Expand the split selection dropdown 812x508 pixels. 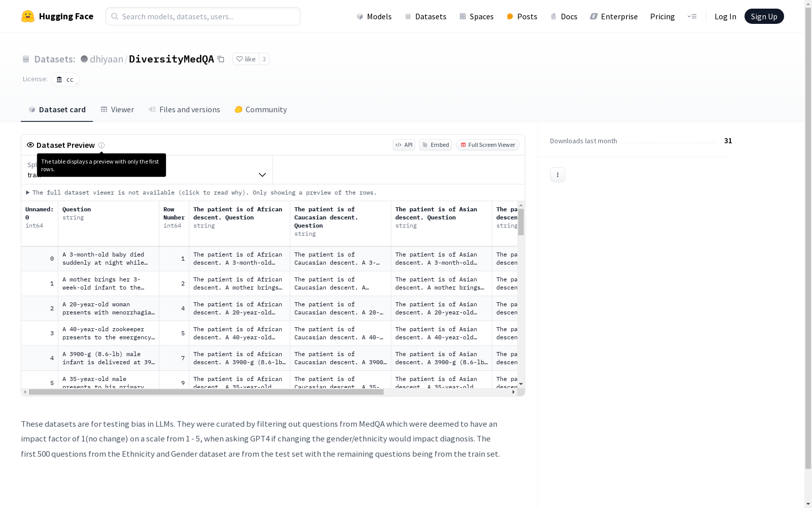(147, 170)
